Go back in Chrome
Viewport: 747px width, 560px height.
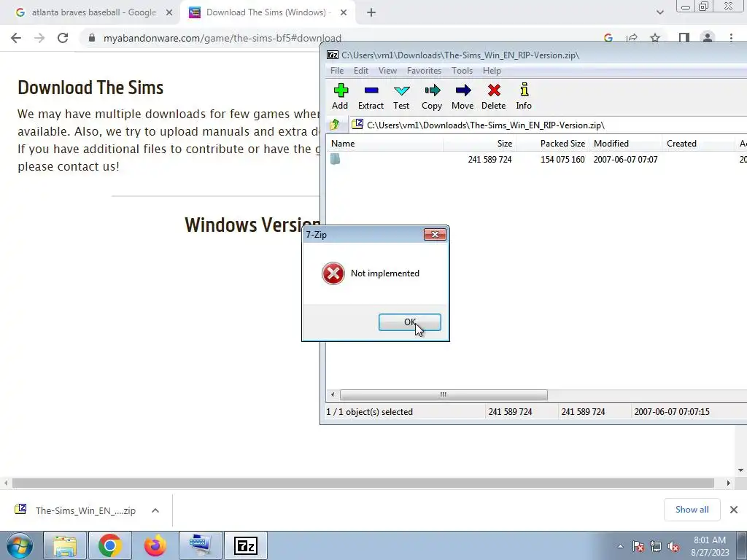(x=16, y=38)
